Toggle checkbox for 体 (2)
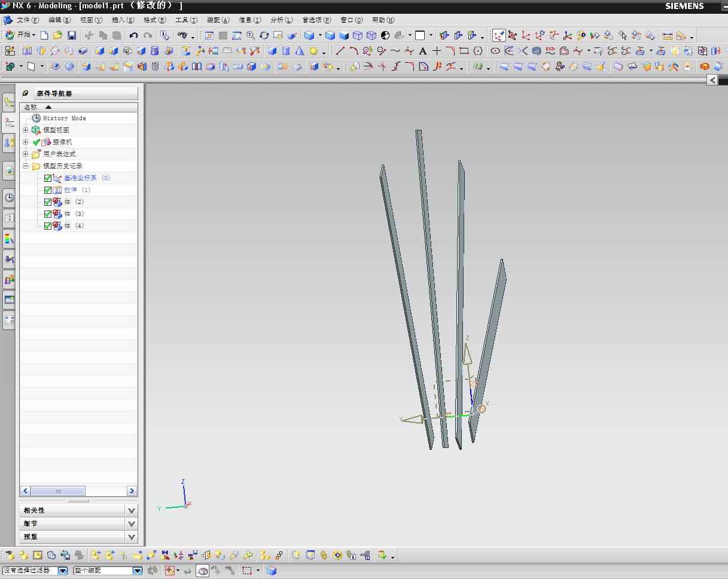 tap(48, 202)
